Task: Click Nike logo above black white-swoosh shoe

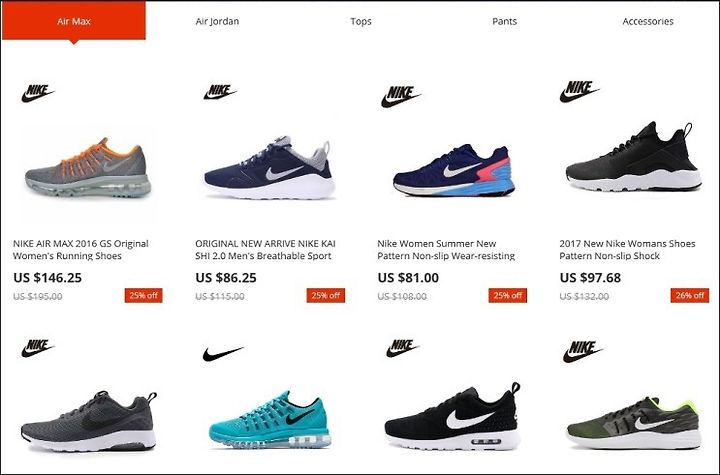Action: click(x=403, y=348)
